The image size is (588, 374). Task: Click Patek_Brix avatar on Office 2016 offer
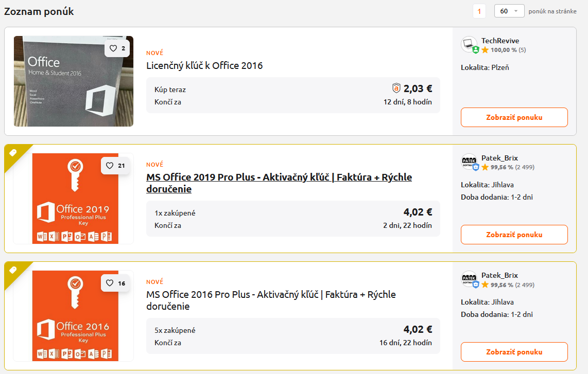469,279
